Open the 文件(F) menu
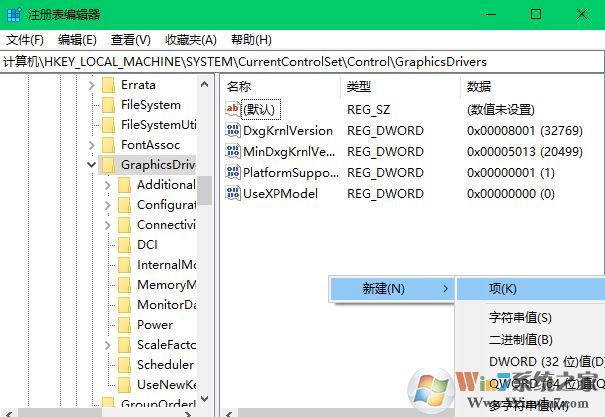This screenshot has width=605, height=417. pos(25,40)
